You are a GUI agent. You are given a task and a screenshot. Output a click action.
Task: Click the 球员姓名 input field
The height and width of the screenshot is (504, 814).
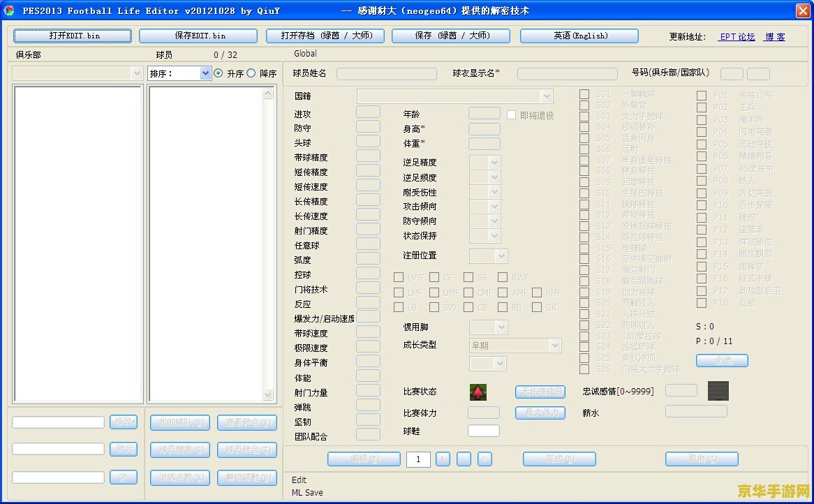[387, 74]
